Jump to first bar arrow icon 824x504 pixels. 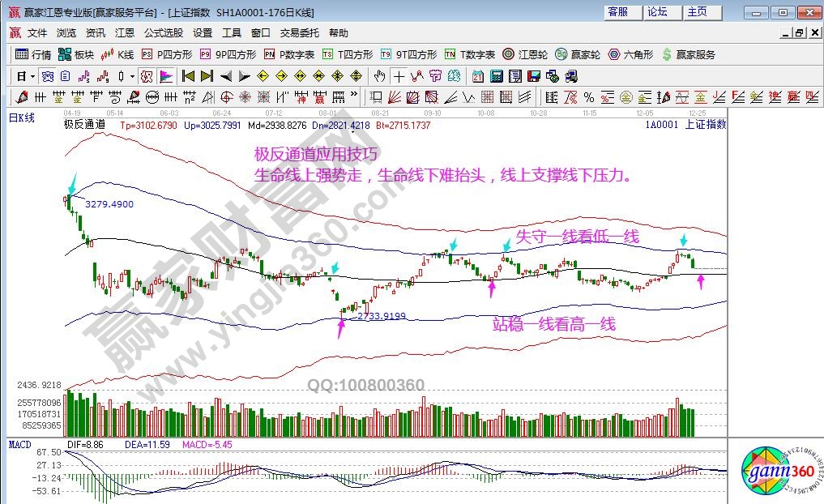coord(188,76)
